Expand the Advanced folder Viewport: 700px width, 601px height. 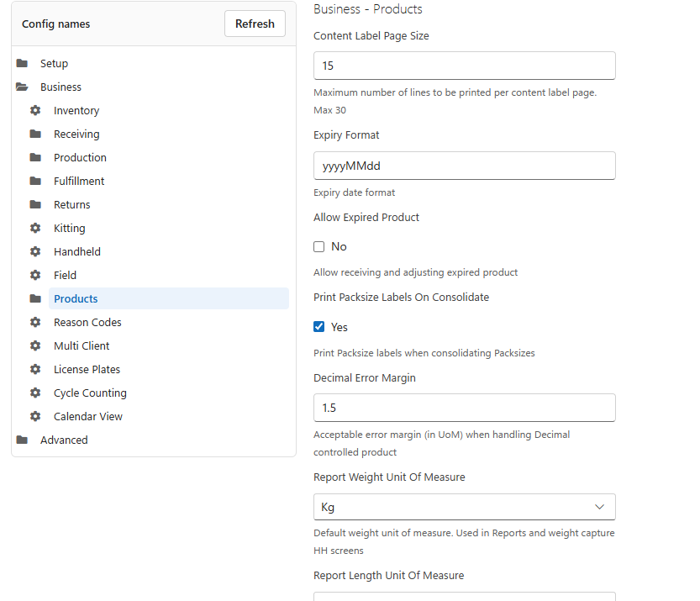pyautogui.click(x=22, y=440)
